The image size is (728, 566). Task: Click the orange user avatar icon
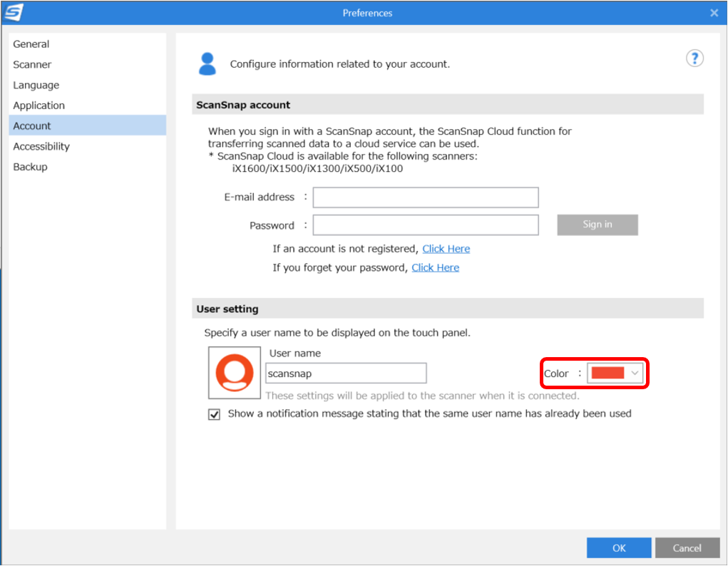235,372
